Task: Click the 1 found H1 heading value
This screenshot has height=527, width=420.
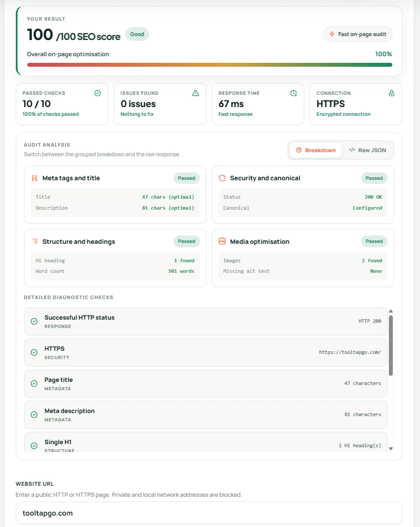Action: click(184, 261)
